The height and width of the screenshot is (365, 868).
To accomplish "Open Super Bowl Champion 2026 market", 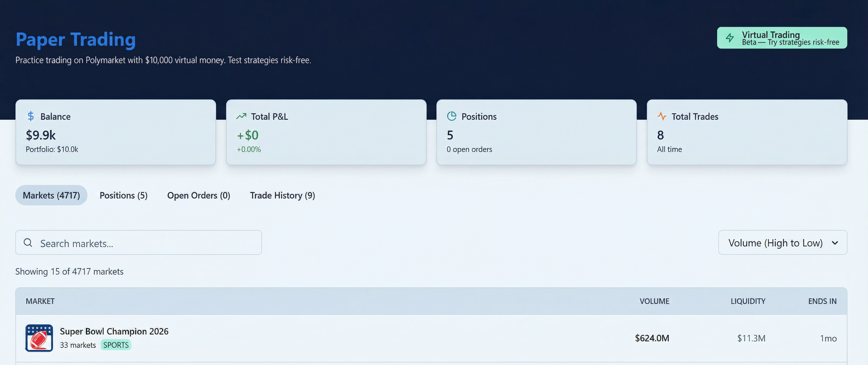I will 114,331.
